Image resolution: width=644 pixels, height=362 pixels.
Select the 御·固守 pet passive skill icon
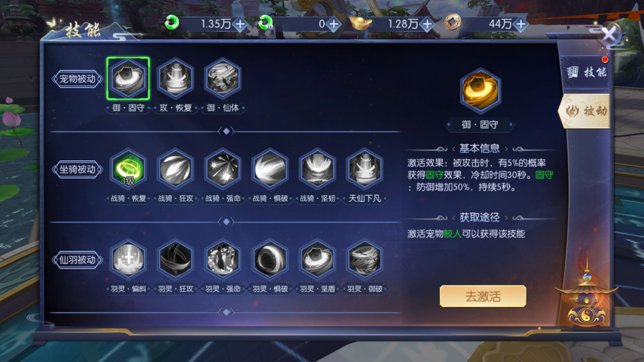(x=128, y=79)
